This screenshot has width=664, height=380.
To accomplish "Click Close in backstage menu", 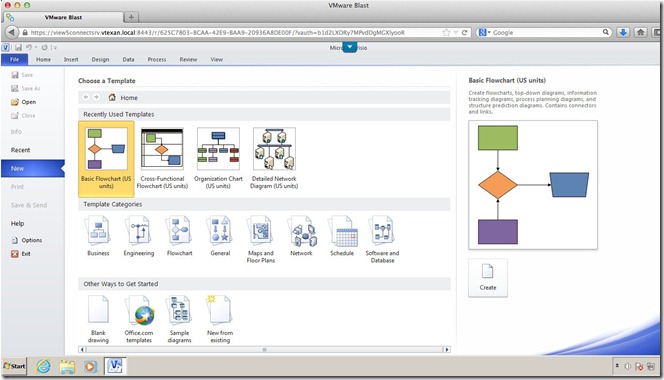I will pyautogui.click(x=23, y=116).
